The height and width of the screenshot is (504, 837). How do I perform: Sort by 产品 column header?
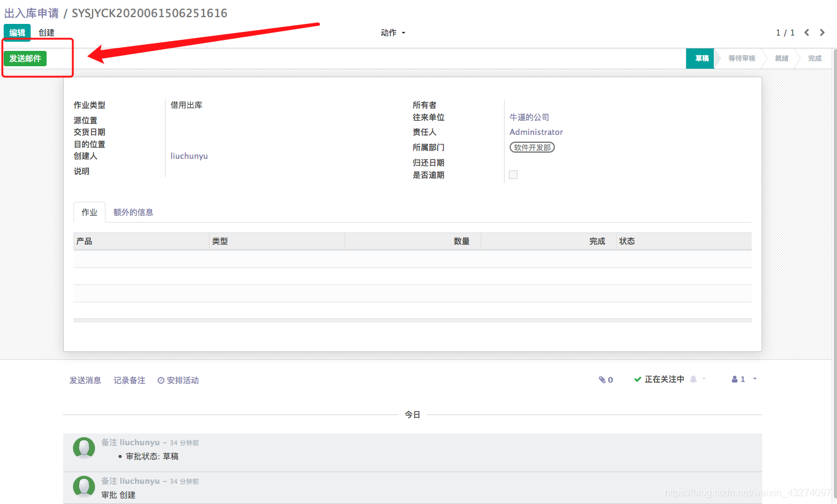[141, 241]
